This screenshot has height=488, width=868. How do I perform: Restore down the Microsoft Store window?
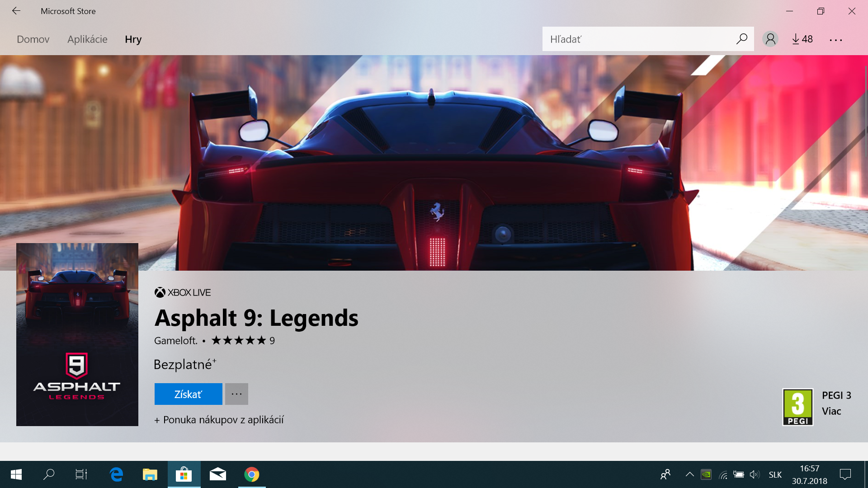(821, 11)
